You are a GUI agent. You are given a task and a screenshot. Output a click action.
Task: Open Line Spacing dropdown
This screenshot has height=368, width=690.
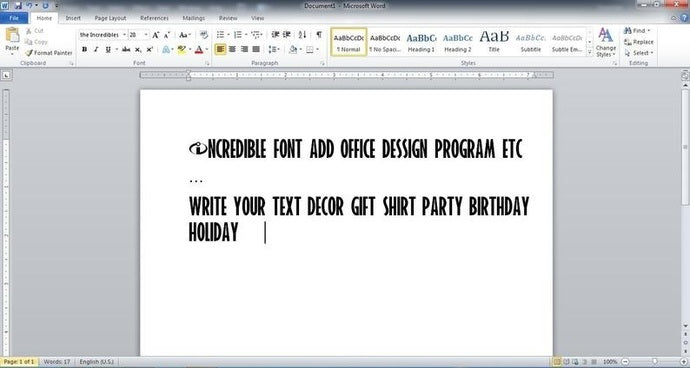274,49
